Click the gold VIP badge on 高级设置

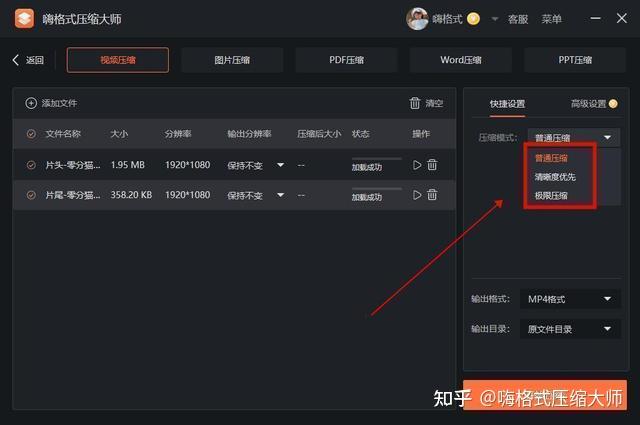(x=613, y=104)
